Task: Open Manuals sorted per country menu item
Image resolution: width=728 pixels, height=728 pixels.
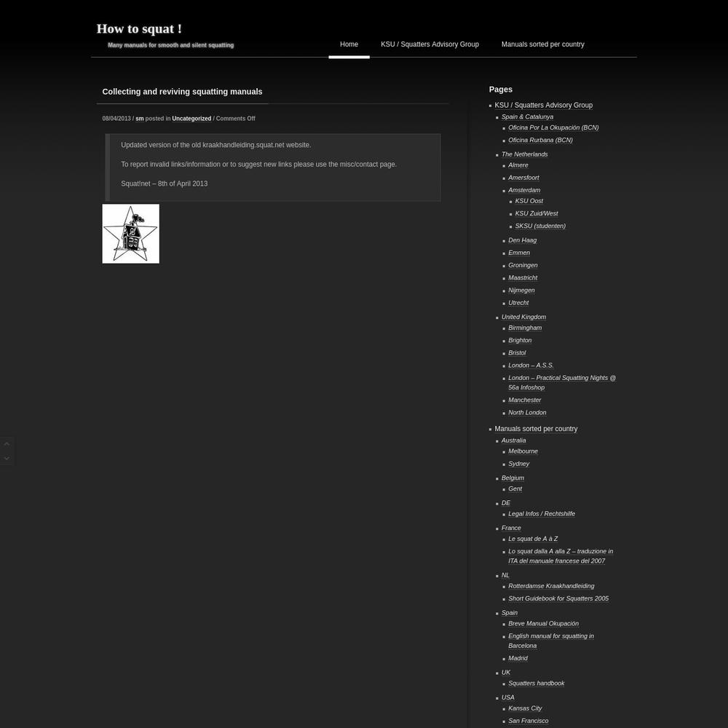Action: coord(543,44)
